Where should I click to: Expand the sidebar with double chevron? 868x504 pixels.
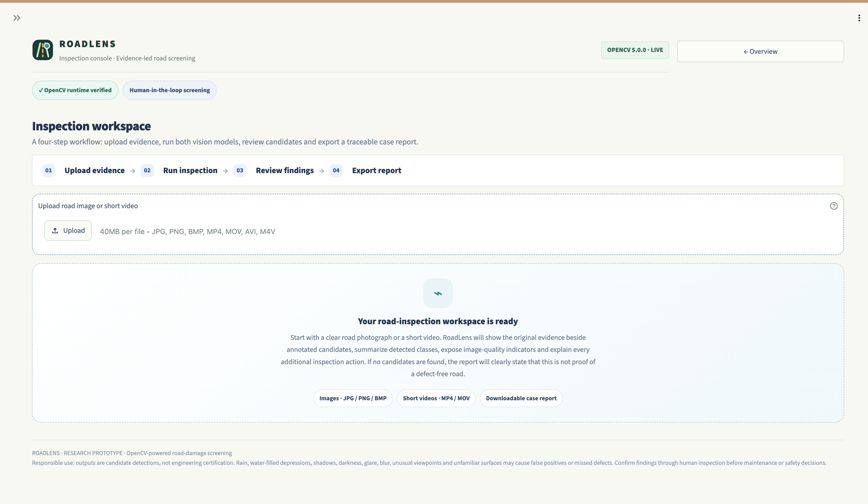(x=17, y=18)
